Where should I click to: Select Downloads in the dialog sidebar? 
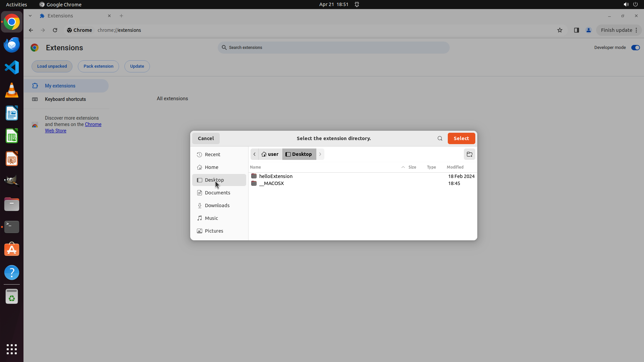pyautogui.click(x=217, y=205)
